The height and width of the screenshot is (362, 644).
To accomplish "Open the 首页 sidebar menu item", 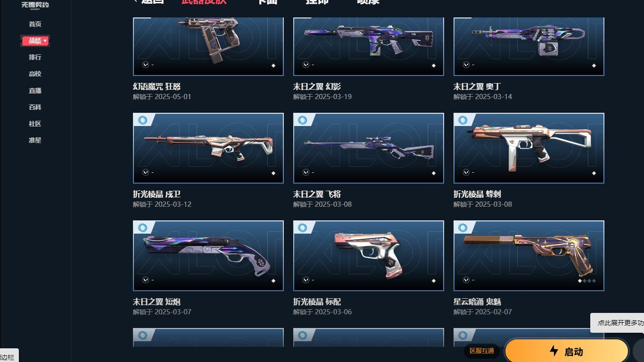I will [x=35, y=24].
